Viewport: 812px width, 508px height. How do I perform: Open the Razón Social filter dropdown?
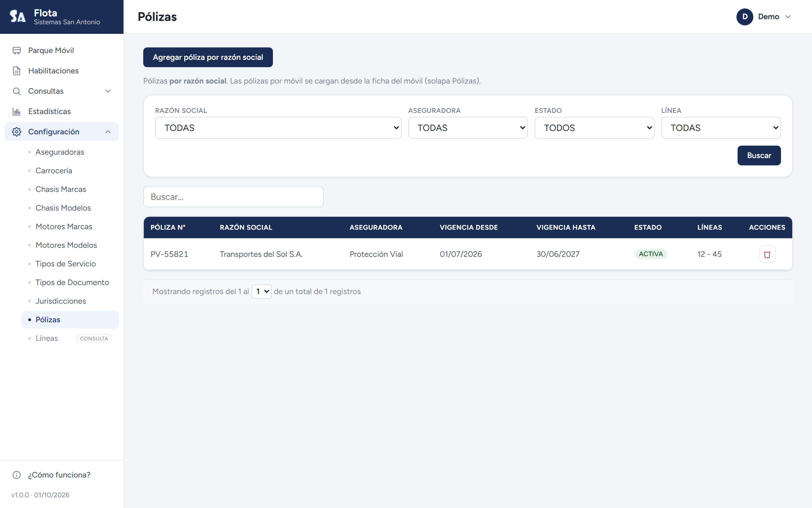[x=278, y=128]
